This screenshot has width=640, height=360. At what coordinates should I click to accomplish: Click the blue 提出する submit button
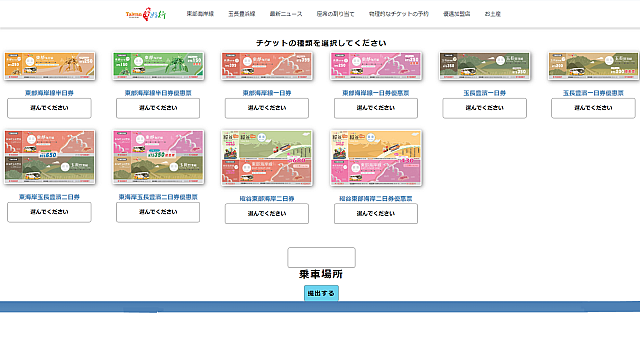tap(321, 293)
